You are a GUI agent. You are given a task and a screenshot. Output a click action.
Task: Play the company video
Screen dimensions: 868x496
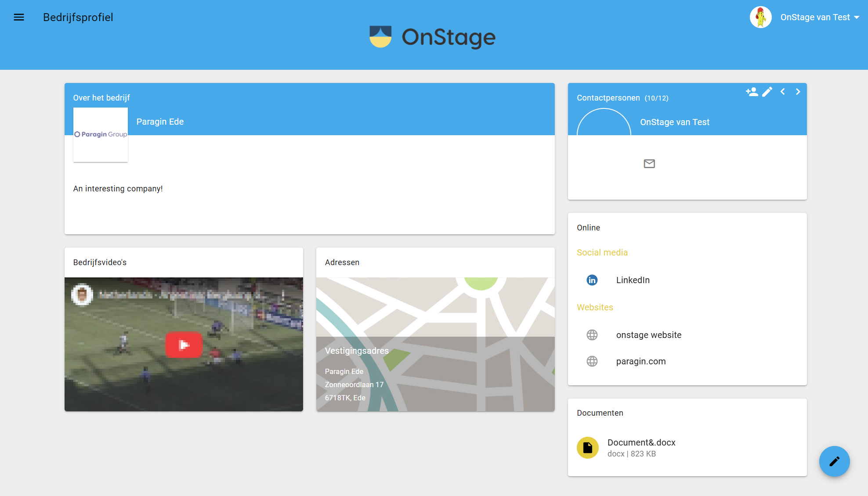184,345
